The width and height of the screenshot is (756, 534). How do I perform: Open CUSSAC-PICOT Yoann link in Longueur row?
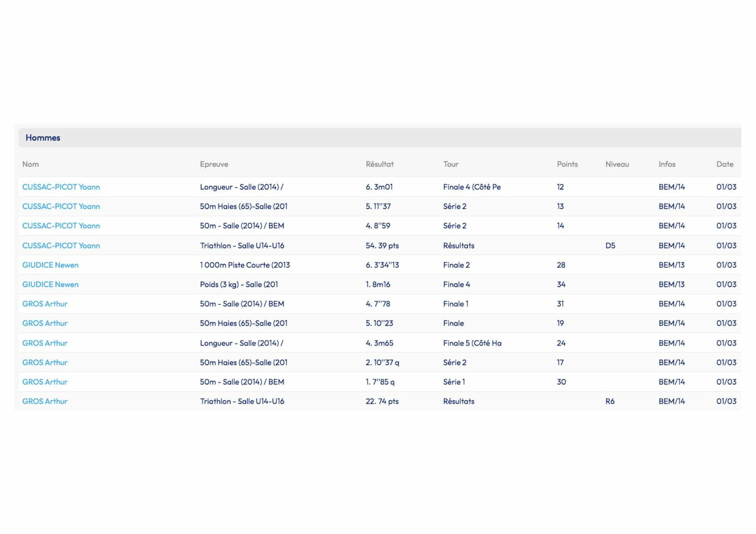pos(61,187)
